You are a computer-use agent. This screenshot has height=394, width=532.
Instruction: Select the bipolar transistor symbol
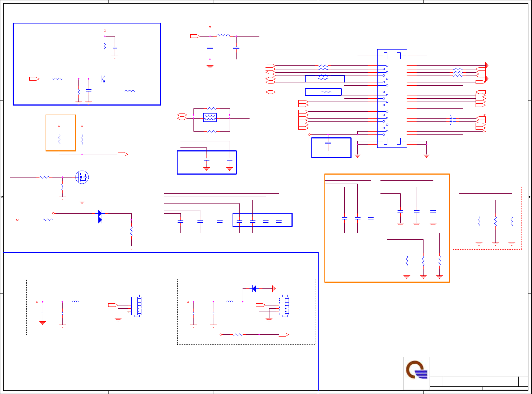(103, 79)
